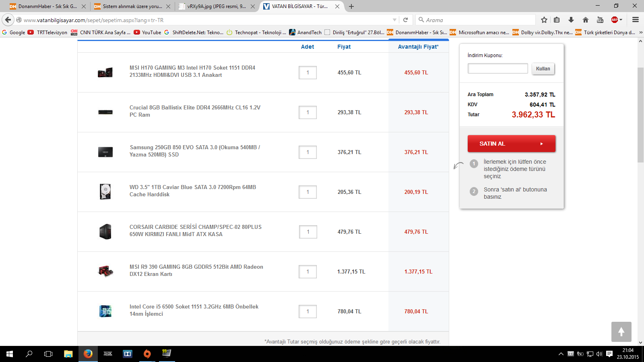The height and width of the screenshot is (362, 644).
Task: Click the Firefox taskbar icon
Action: (x=88, y=354)
